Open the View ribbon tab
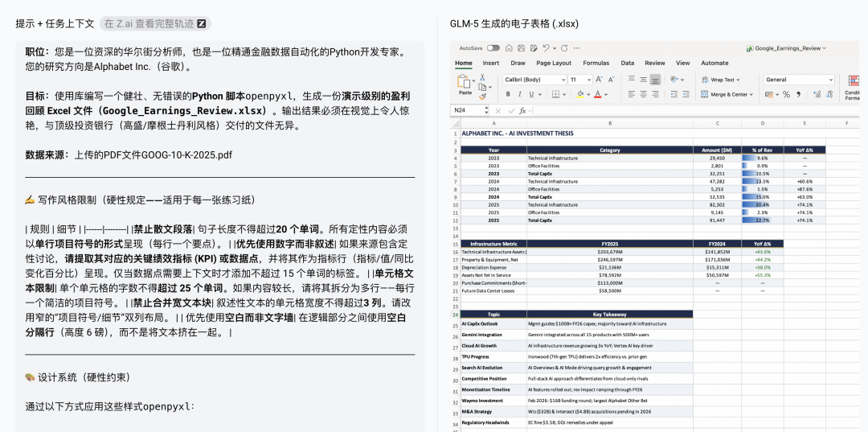This screenshot has width=868, height=432. [x=683, y=63]
